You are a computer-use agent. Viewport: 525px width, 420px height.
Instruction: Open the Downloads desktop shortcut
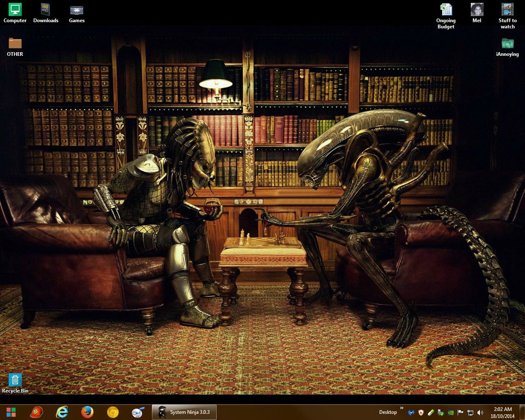coord(46,13)
